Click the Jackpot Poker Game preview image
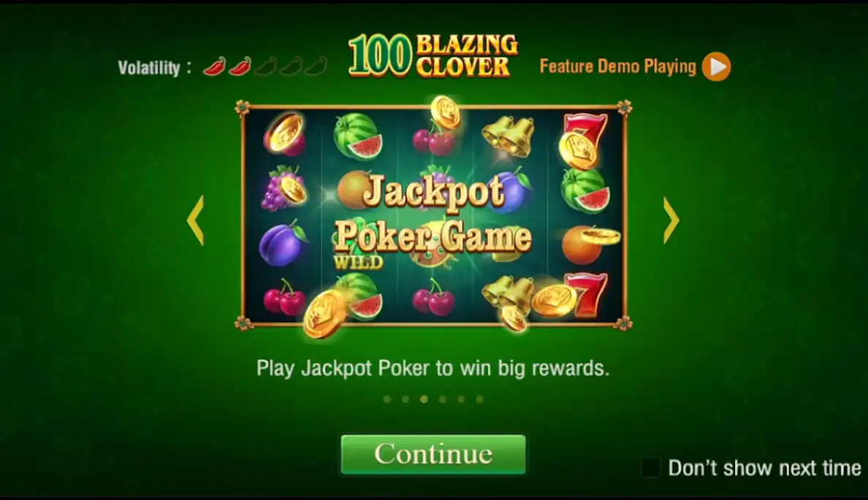This screenshot has height=500, width=868. pos(434,215)
